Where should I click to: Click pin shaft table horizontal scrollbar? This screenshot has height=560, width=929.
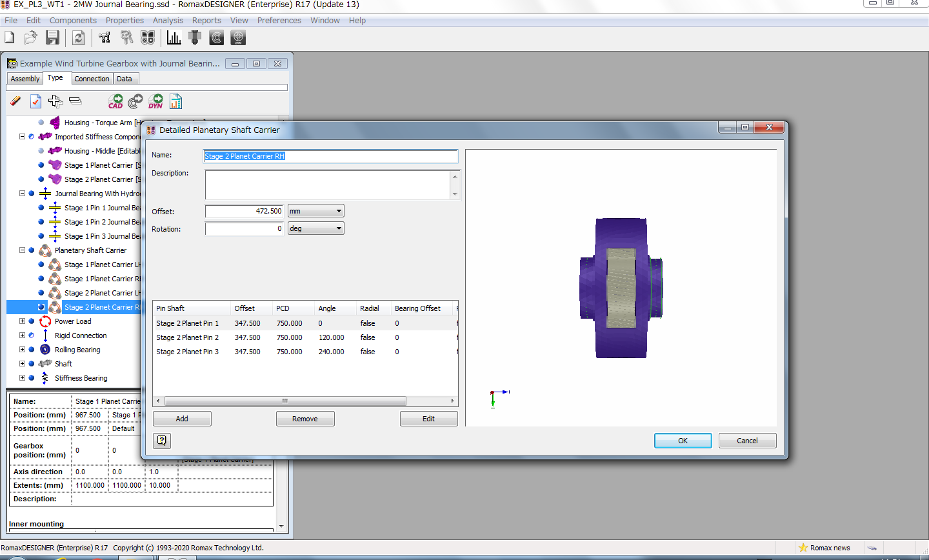tap(285, 401)
